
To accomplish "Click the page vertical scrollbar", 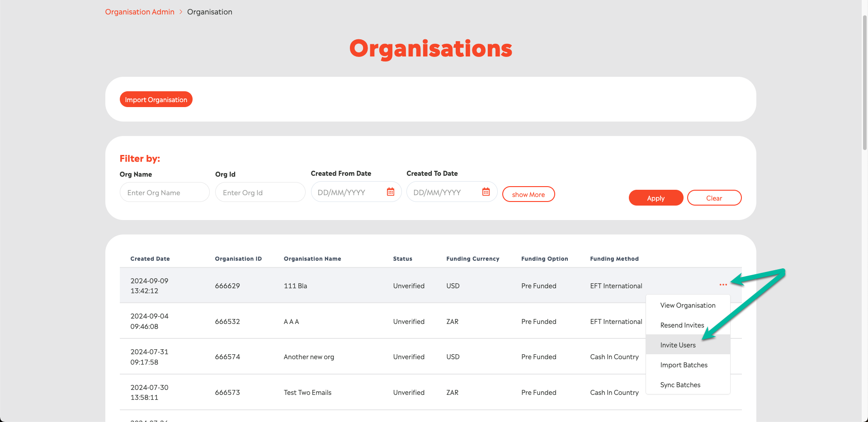I will (x=864, y=81).
